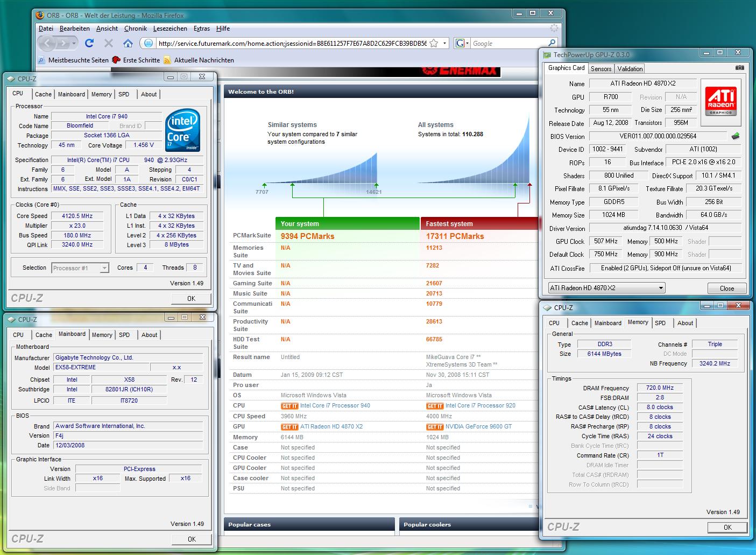The height and width of the screenshot is (555, 756).
Task: Open About tab in top CPU-Z window
Action: click(x=149, y=94)
